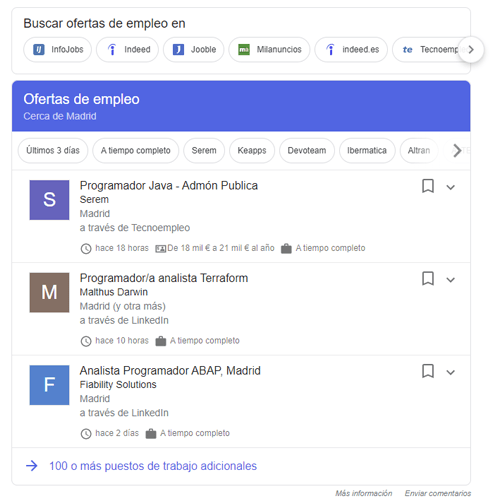Click the Jooble logo icon
Image resolution: width=492 pixels, height=500 pixels.
(x=178, y=50)
